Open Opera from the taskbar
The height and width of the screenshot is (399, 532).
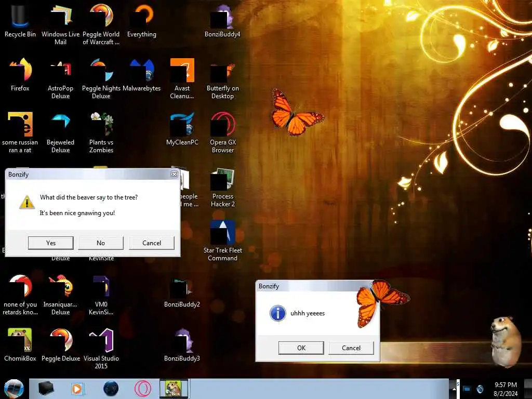(x=143, y=389)
